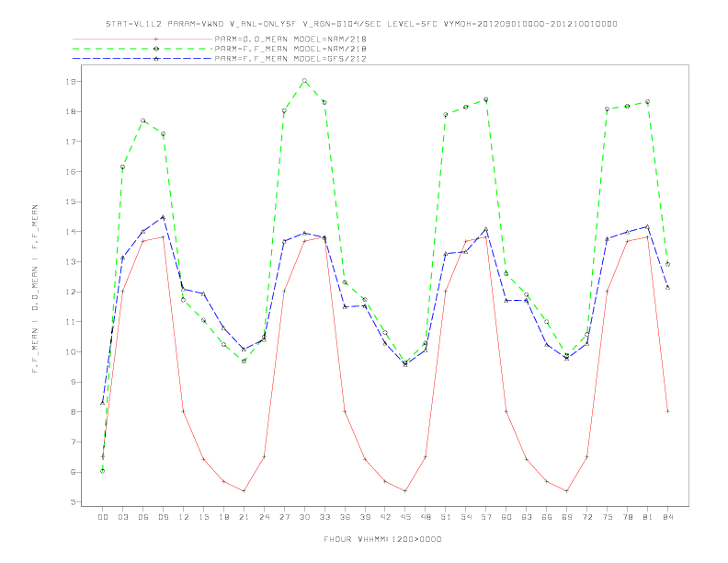
Task: Click y-axis label 6
Action: coord(73,472)
